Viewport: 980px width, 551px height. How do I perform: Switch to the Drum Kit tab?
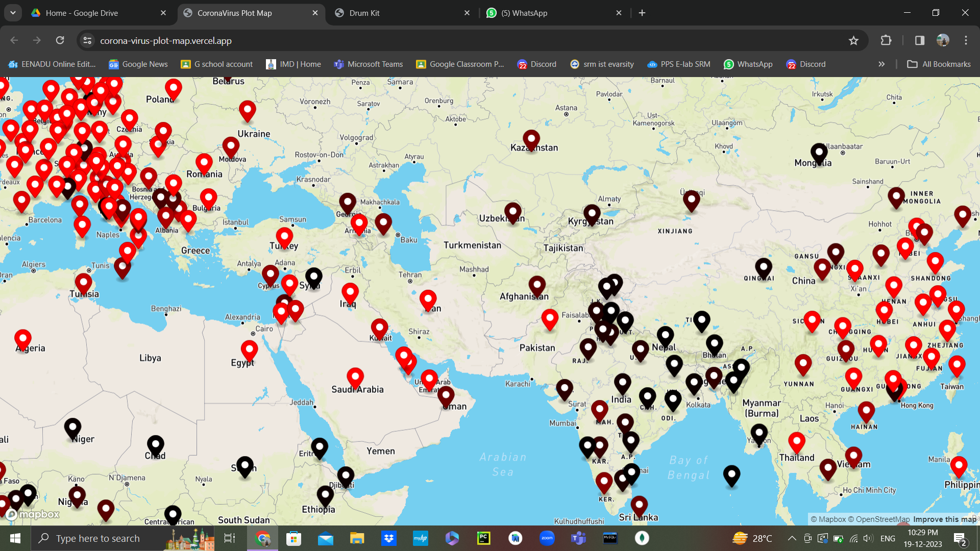tap(364, 13)
